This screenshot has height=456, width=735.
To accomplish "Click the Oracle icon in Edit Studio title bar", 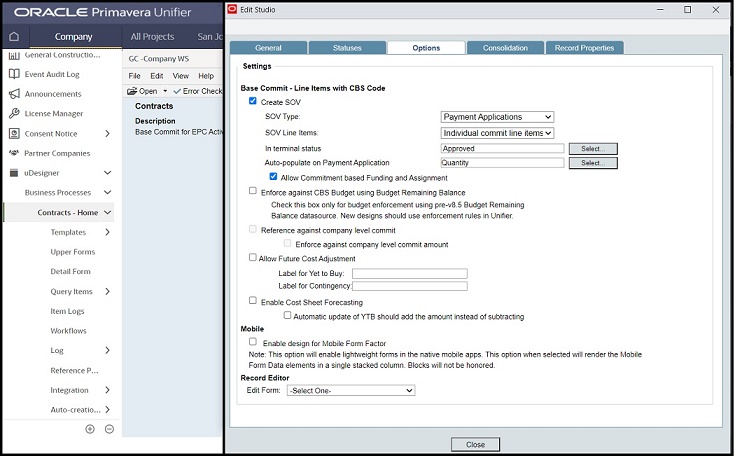I will (x=232, y=9).
